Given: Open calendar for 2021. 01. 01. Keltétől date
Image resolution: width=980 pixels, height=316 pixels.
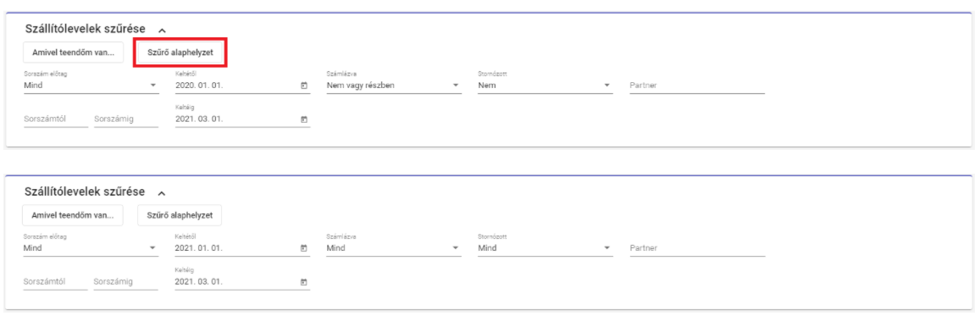Looking at the screenshot, I should pos(304,248).
